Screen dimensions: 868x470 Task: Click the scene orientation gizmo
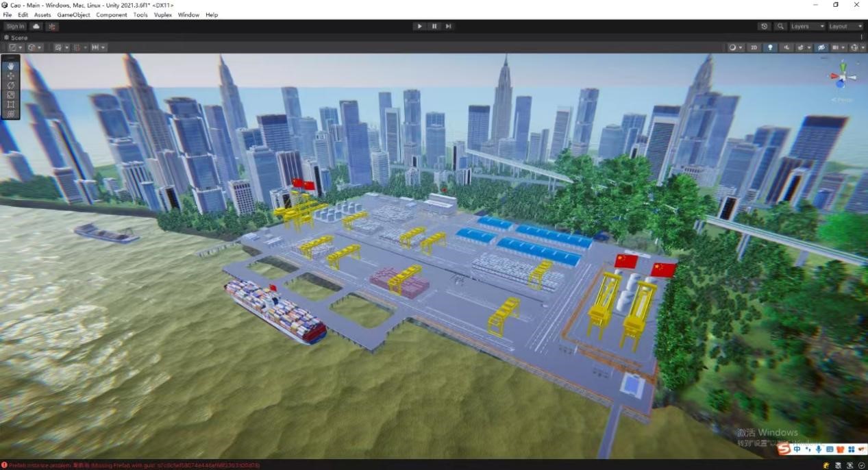pyautogui.click(x=842, y=77)
